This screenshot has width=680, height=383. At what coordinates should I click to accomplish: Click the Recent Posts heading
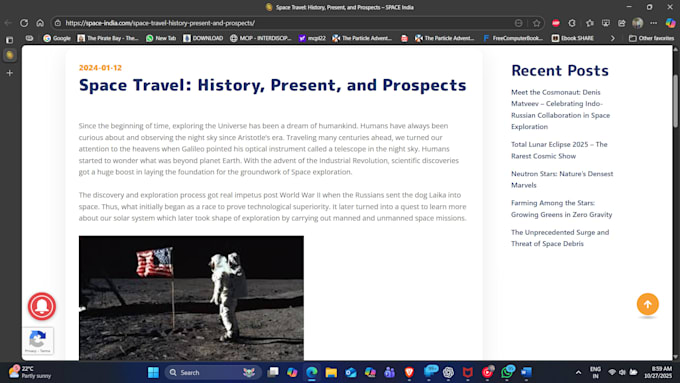coord(560,70)
